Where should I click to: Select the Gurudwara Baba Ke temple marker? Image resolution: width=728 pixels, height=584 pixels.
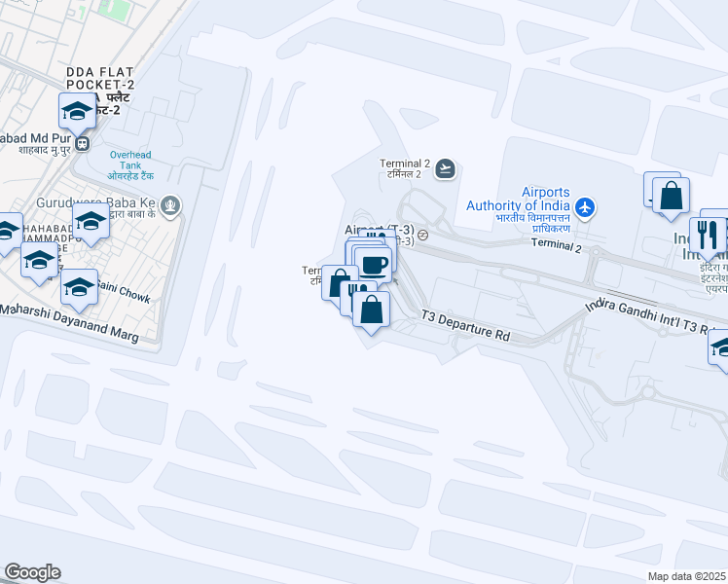170,205
